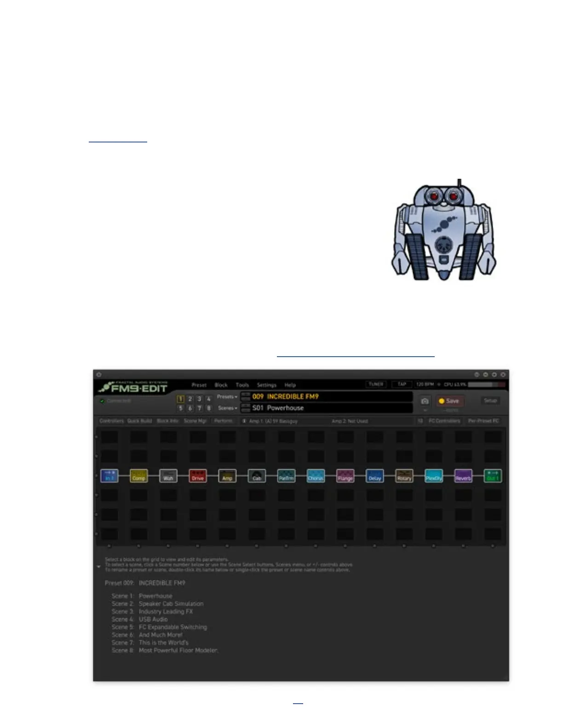The height and width of the screenshot is (728, 563).
Task: Open FC Controllers
Action: pos(444,421)
